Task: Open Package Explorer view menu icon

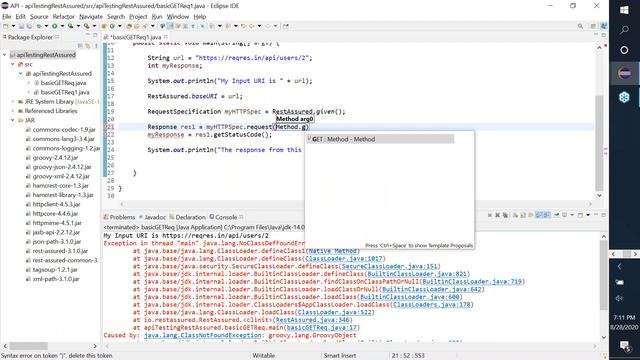Action: pyautogui.click(x=96, y=46)
